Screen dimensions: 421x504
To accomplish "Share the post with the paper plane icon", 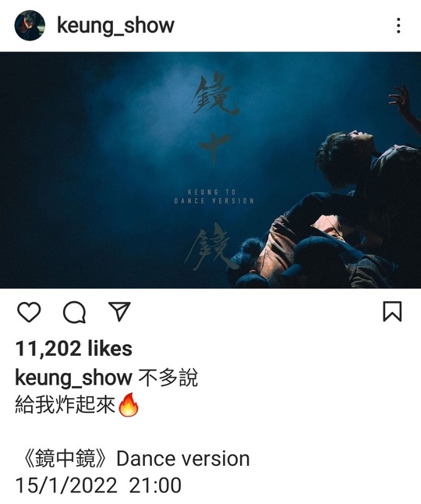I will (119, 311).
